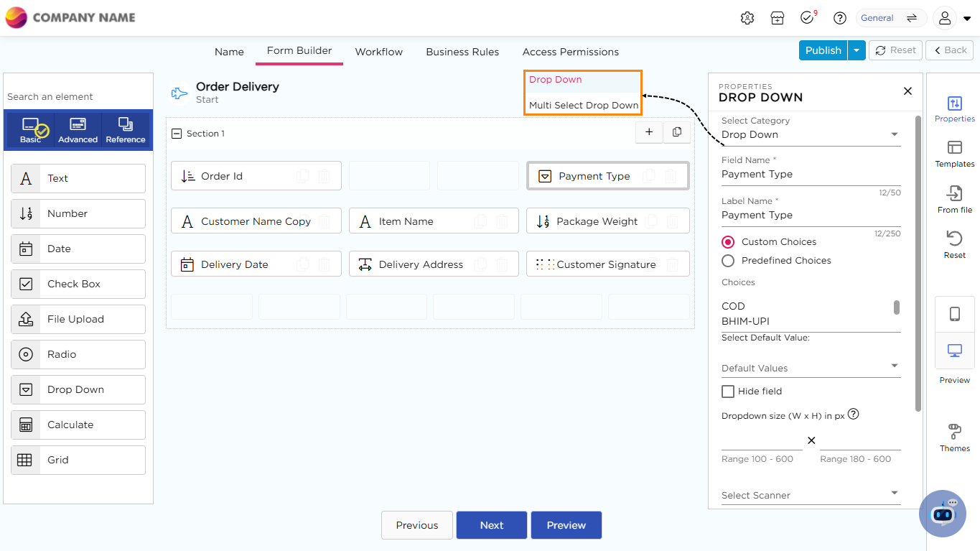This screenshot has height=551, width=980.
Task: Click the Choices list scrollbar
Action: click(x=896, y=307)
